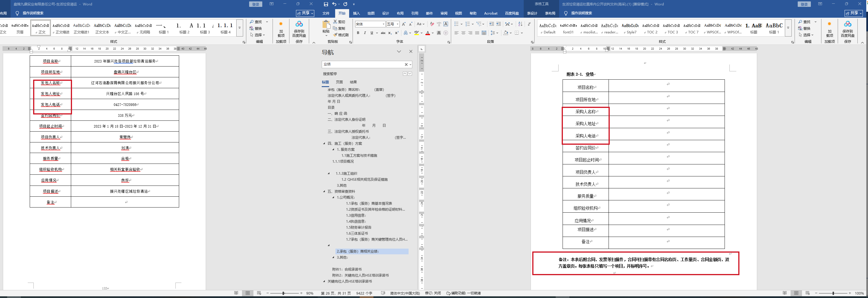Switch to the 页面 (Pages) tab in navigation pane
The height and width of the screenshot is (298, 868).
click(x=339, y=82)
